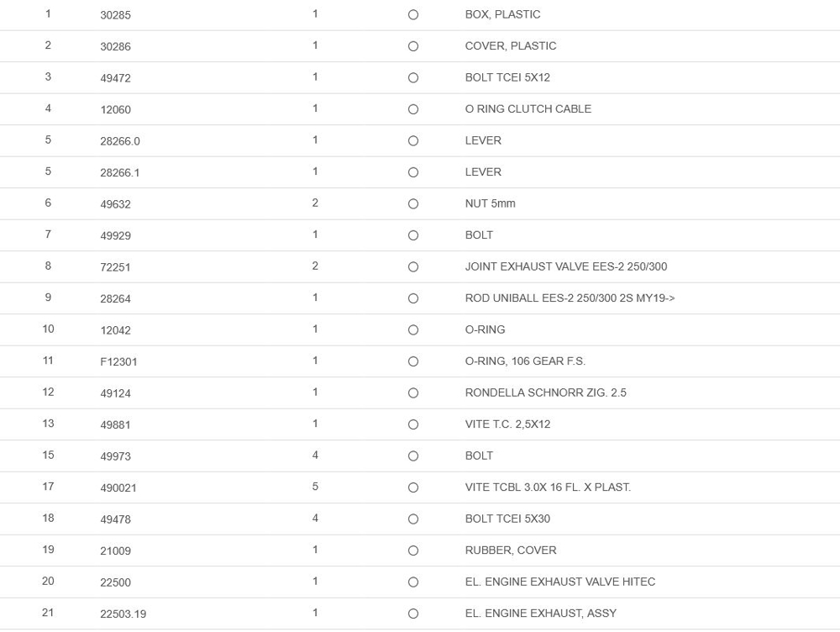Choose circle for EL. ENGINE EXHAUST VALVE HITEC
The image size is (840, 632).
(412, 582)
